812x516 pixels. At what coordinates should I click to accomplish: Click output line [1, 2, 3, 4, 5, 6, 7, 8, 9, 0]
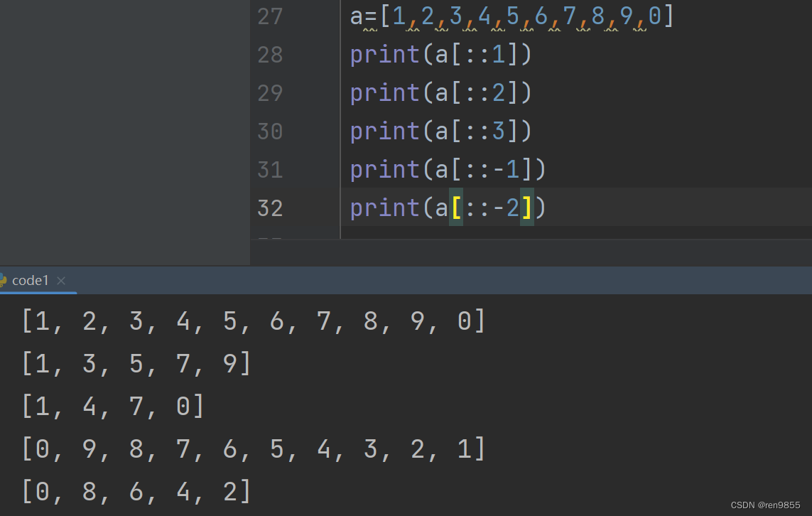point(254,321)
